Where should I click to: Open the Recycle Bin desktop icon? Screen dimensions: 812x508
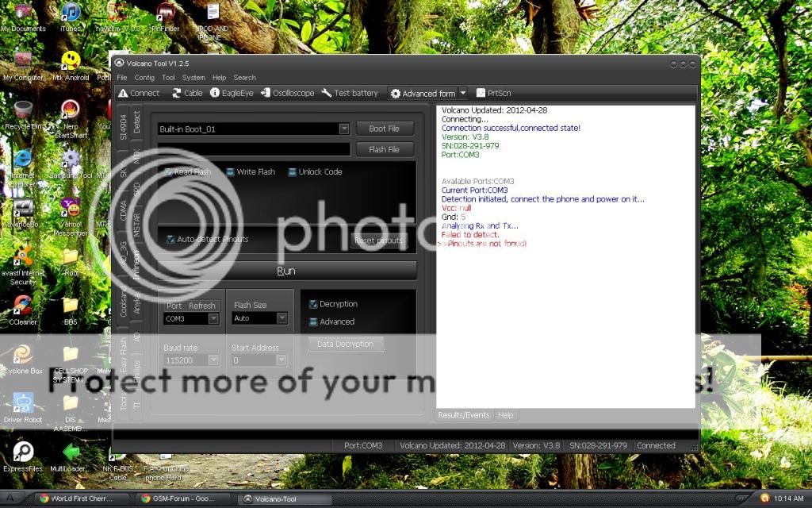22,110
